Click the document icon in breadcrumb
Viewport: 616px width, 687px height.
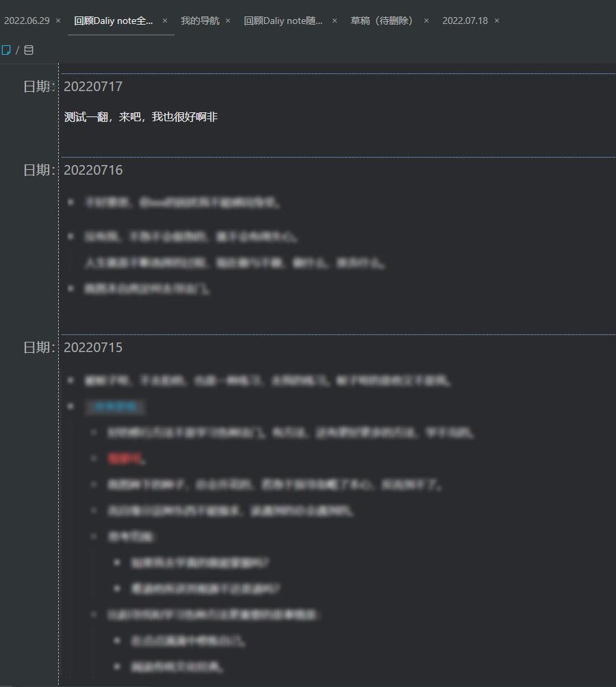tap(6, 50)
